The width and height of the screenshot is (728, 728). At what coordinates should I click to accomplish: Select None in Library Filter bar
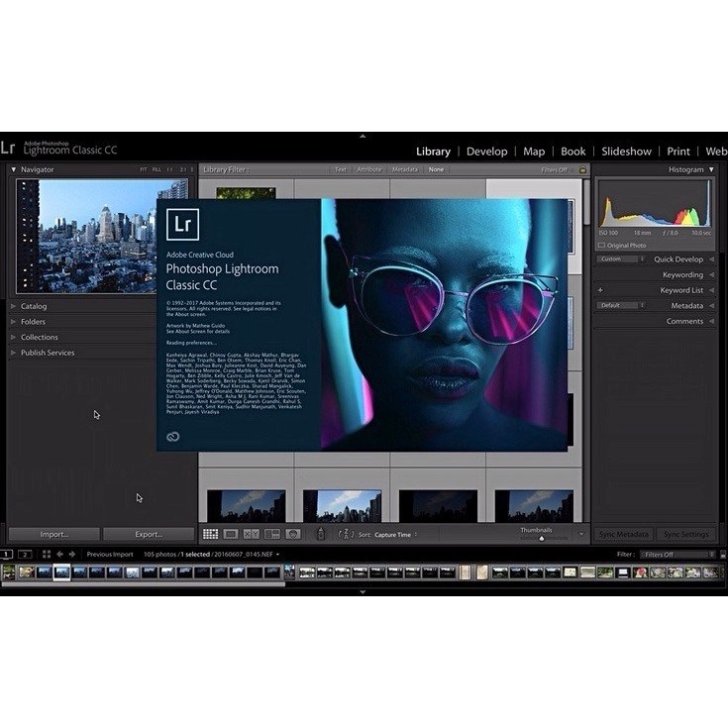point(436,170)
